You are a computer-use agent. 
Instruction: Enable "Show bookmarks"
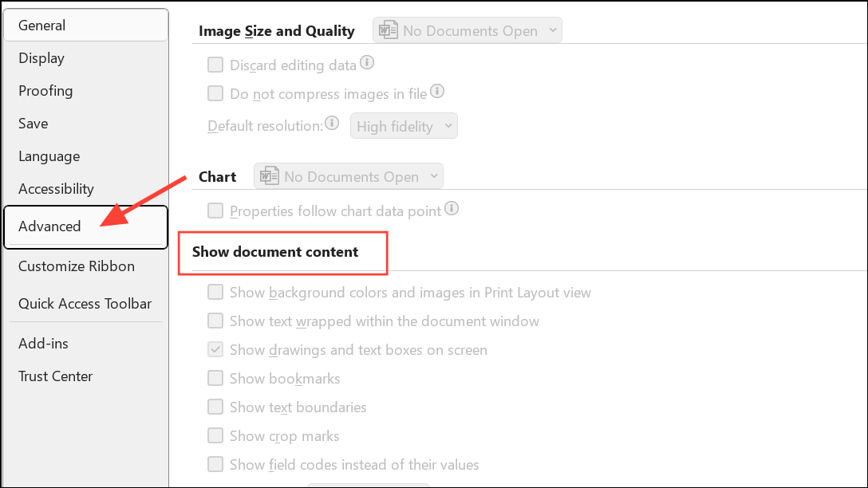pyautogui.click(x=215, y=378)
